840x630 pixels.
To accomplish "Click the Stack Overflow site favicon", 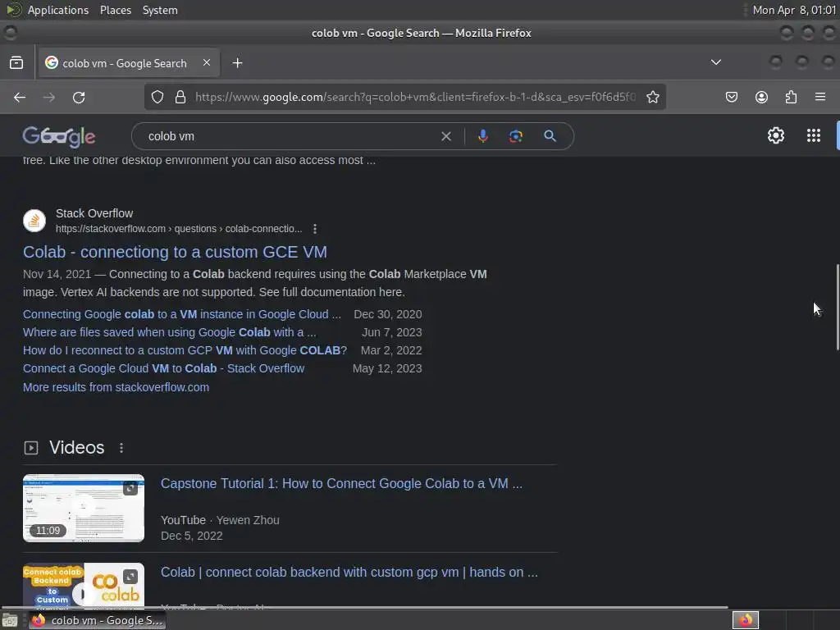I will click(x=34, y=221).
